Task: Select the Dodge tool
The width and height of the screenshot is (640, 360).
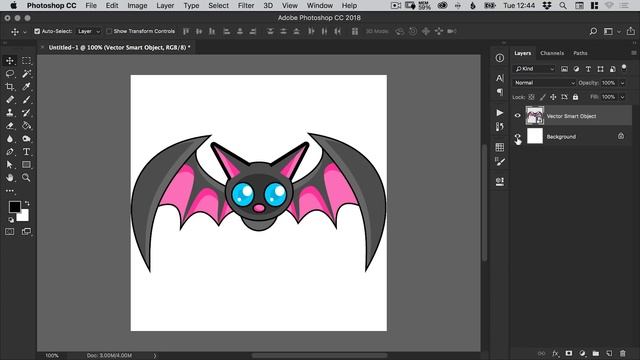Action: pyautogui.click(x=26, y=139)
